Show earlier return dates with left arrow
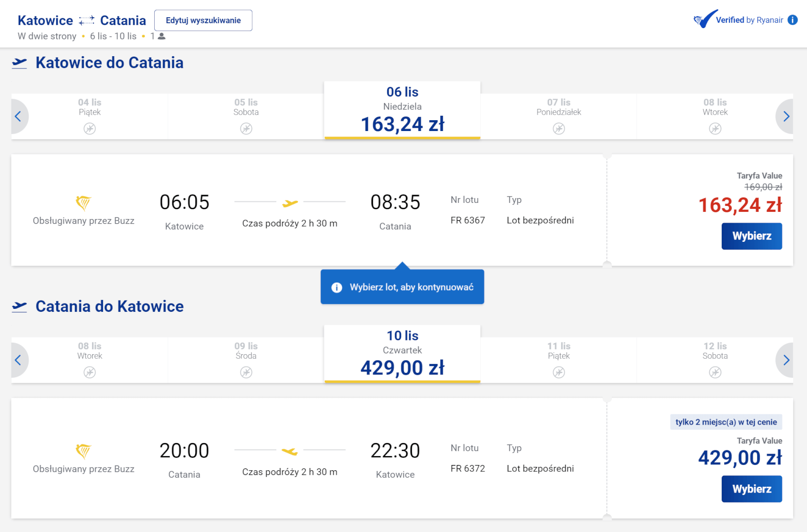 tap(19, 360)
